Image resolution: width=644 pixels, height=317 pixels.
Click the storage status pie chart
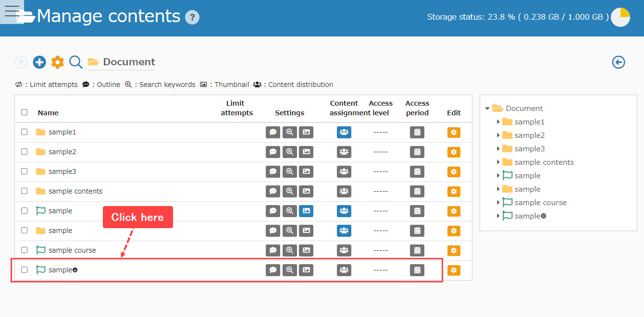coord(620,17)
